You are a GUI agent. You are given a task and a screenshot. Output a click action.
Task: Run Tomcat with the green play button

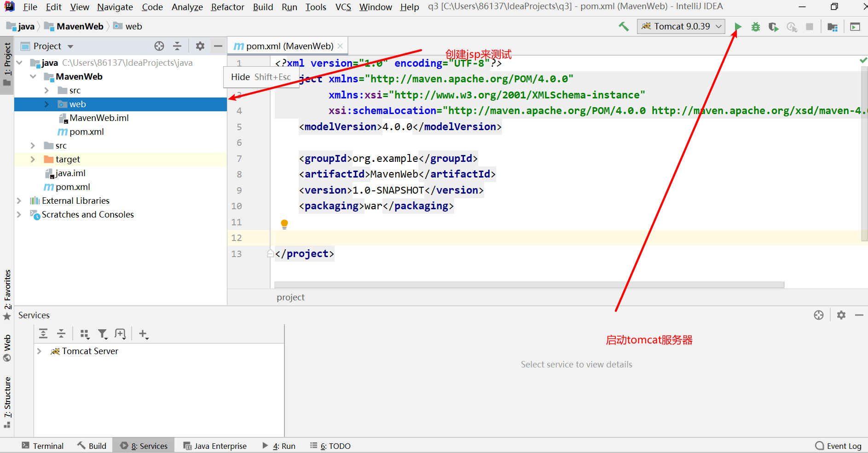coord(738,27)
